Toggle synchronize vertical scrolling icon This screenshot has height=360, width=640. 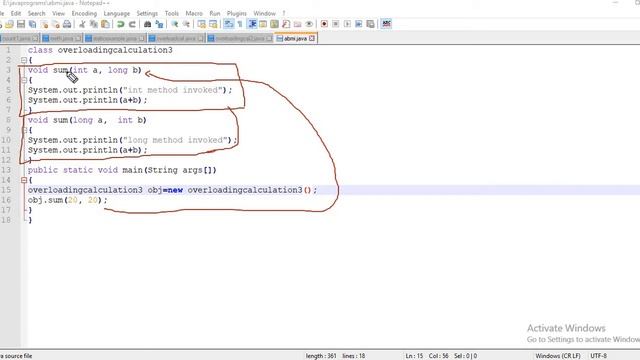(x=201, y=24)
